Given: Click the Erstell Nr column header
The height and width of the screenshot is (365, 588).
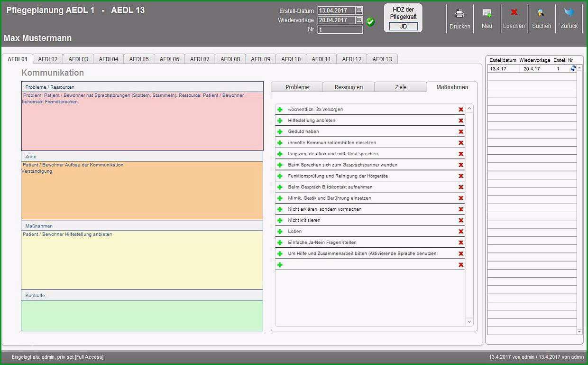Looking at the screenshot, I should click(x=563, y=60).
